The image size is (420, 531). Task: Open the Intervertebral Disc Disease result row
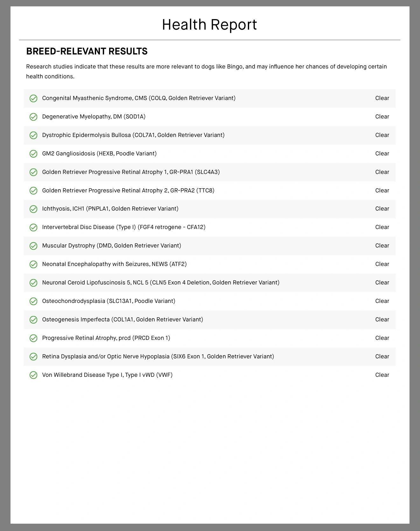(x=124, y=227)
